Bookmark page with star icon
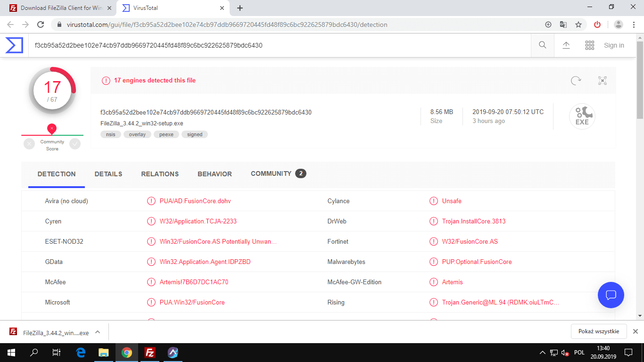Viewport: 644px width, 362px height. tap(578, 25)
